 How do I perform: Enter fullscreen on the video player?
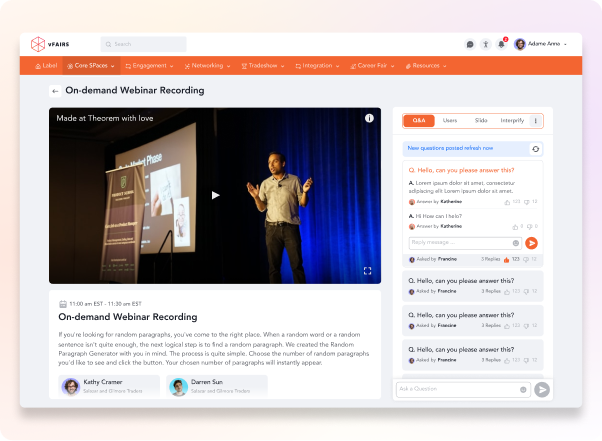(367, 271)
